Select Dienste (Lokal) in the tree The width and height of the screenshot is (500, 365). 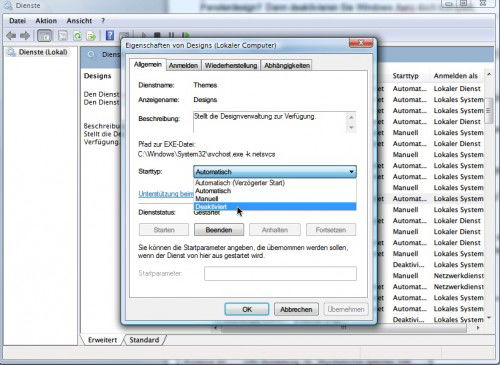click(x=43, y=52)
